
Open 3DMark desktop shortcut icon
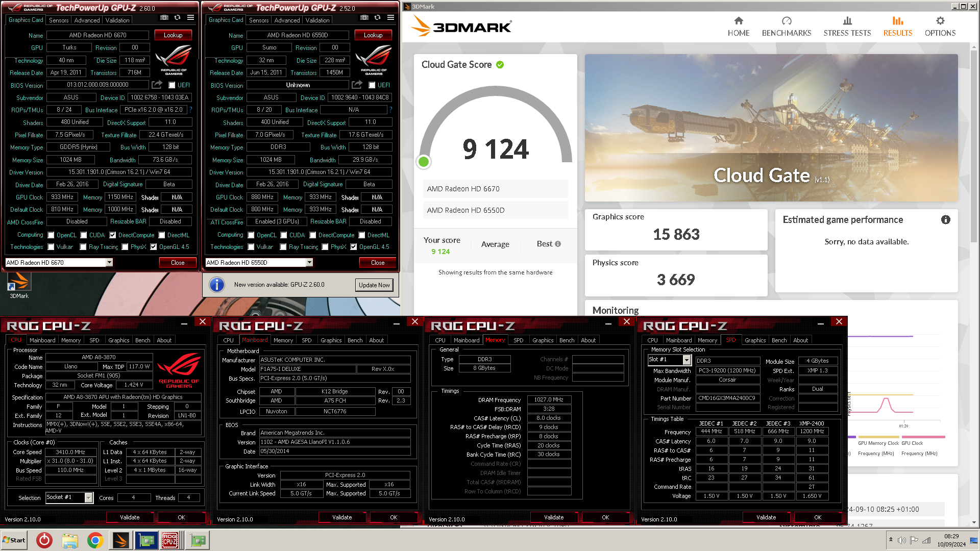(x=19, y=286)
